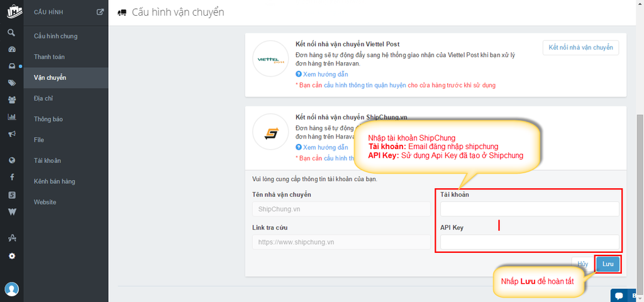644x302 pixels.
Task: Open the reports bar chart icon
Action: 11,116
